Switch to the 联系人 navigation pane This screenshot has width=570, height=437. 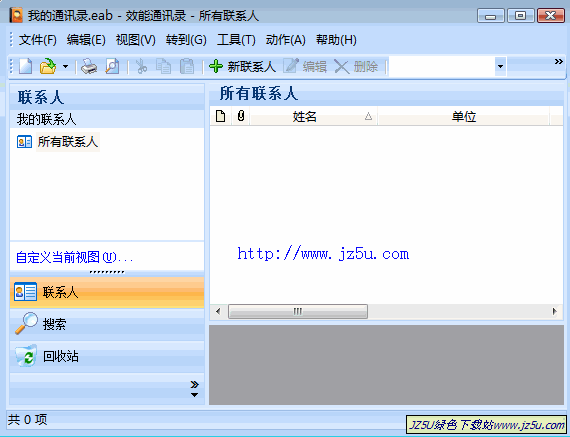(107, 292)
